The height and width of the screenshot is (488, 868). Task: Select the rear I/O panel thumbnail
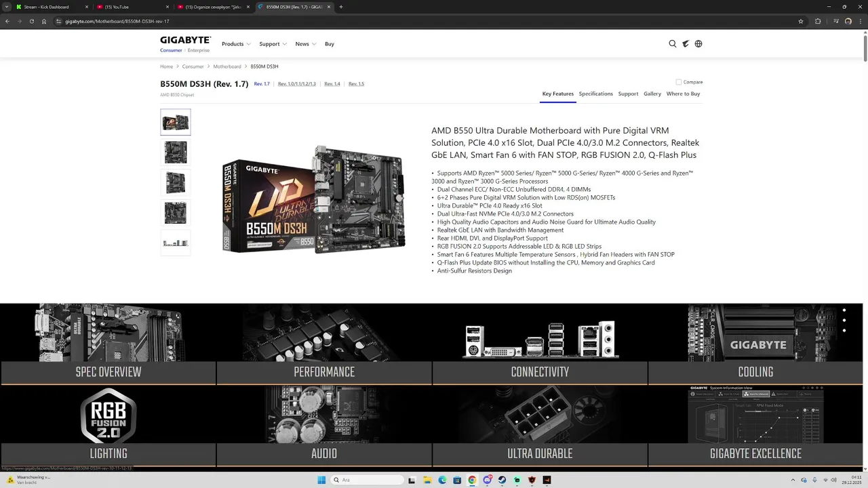pos(176,243)
